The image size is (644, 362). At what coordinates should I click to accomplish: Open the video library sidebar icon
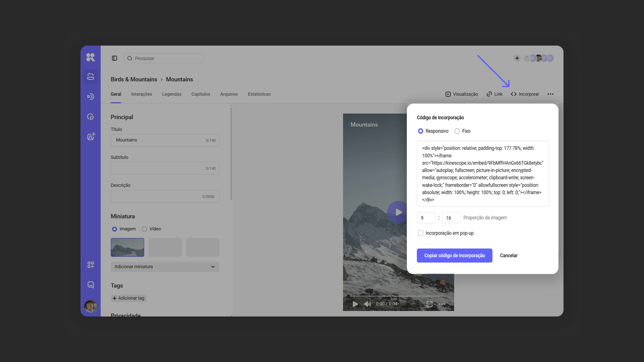coord(91,76)
